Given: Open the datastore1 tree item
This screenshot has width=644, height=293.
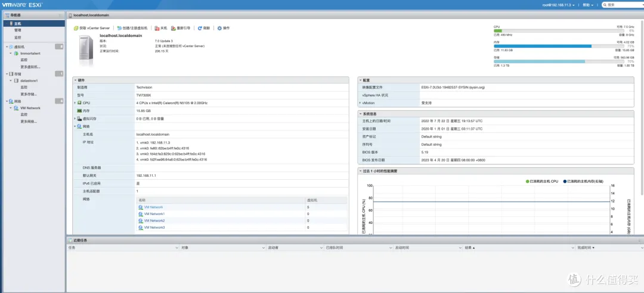Looking at the screenshot, I should coord(29,80).
